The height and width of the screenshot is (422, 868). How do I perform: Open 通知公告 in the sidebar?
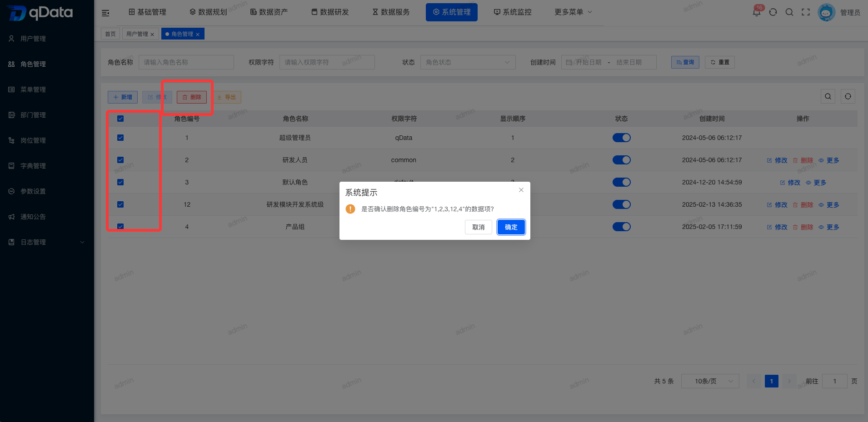(47, 217)
